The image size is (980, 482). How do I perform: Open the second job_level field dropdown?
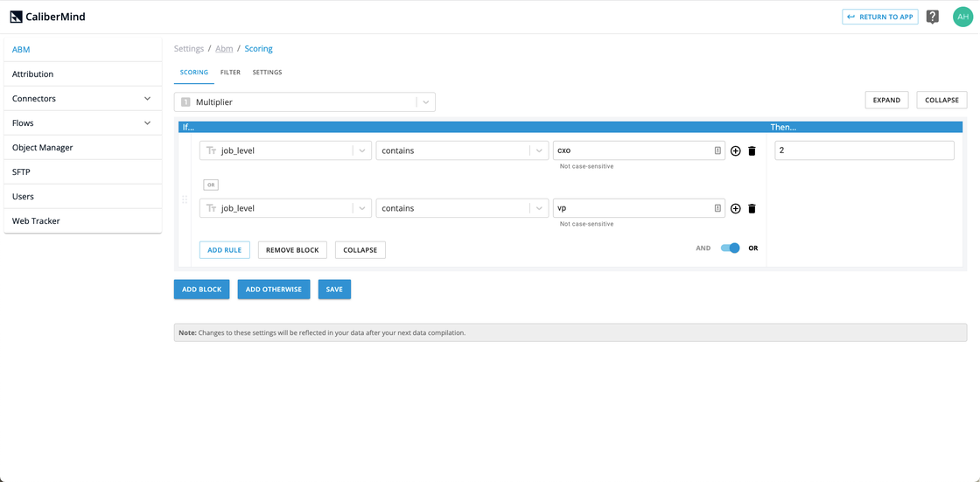click(x=285, y=208)
